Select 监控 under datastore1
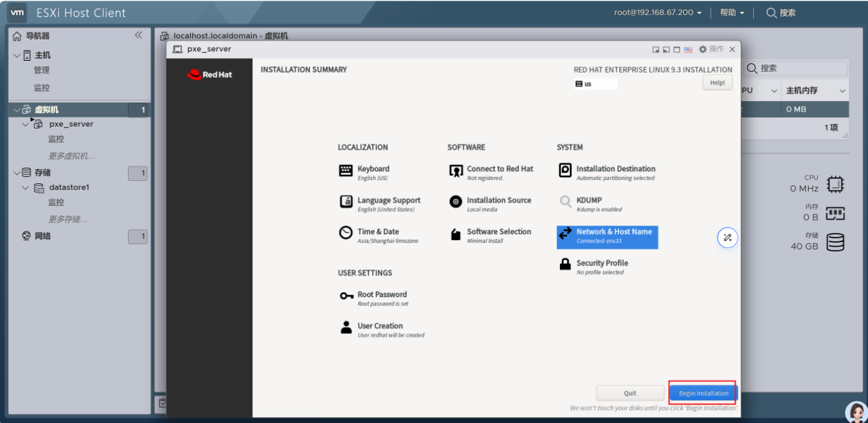 (56, 202)
